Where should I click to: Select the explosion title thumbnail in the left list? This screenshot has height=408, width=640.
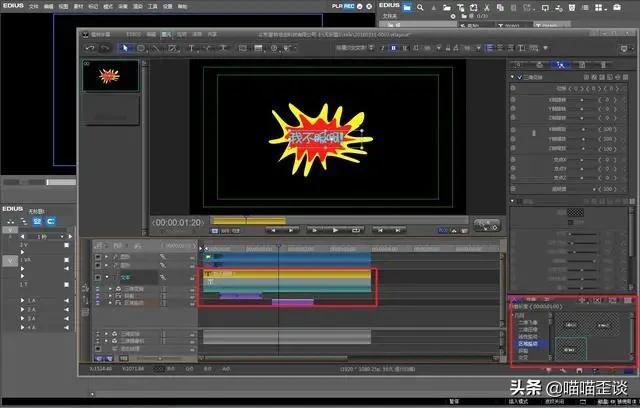click(x=111, y=75)
